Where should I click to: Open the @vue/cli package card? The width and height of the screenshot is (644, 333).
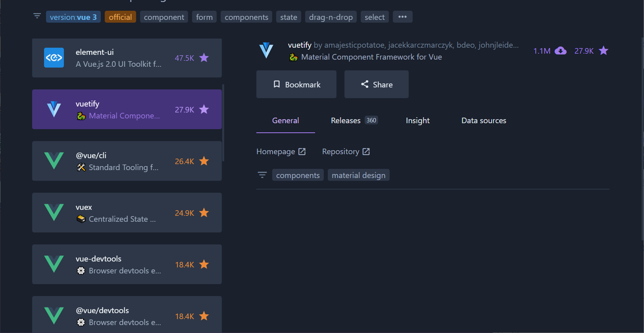coord(127,161)
